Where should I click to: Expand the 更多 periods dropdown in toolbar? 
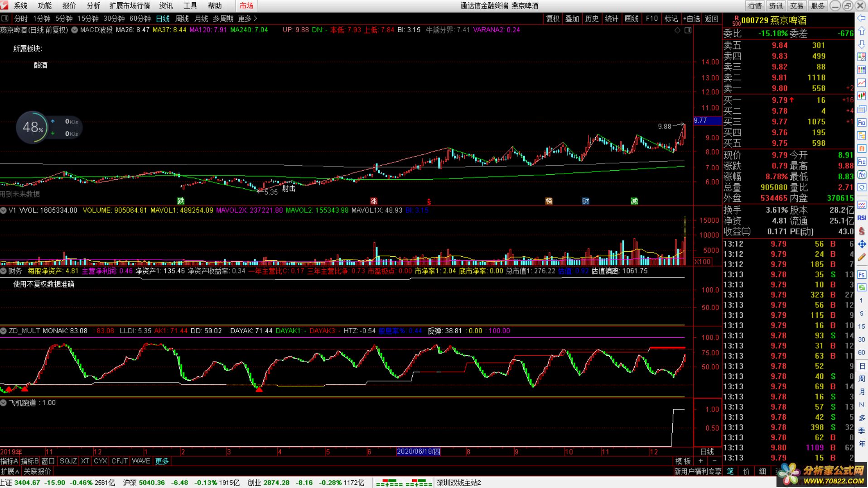click(247, 19)
